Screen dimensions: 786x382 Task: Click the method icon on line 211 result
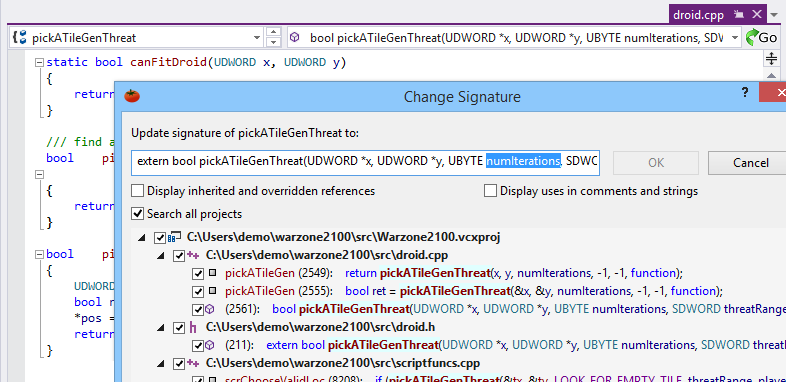210,345
